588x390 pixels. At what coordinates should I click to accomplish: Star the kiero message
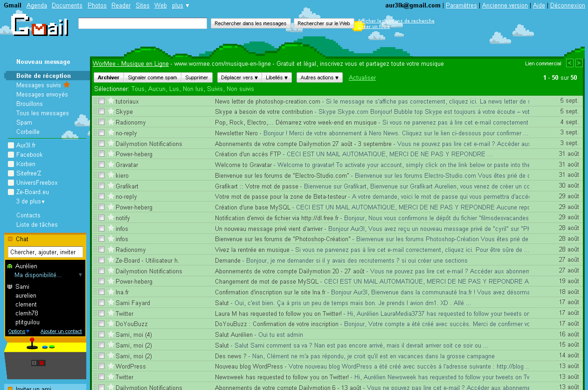111,175
